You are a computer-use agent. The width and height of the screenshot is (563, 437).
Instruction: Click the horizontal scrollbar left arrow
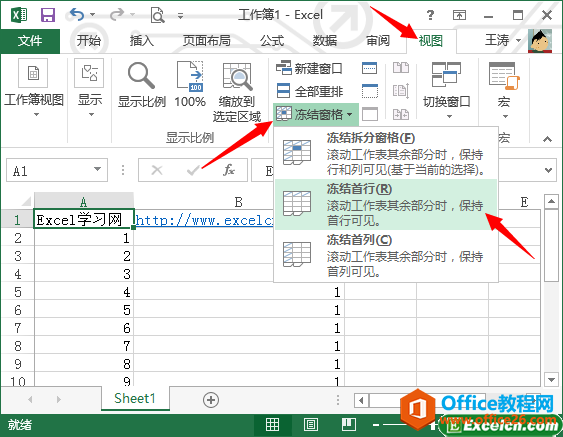[x=362, y=400]
